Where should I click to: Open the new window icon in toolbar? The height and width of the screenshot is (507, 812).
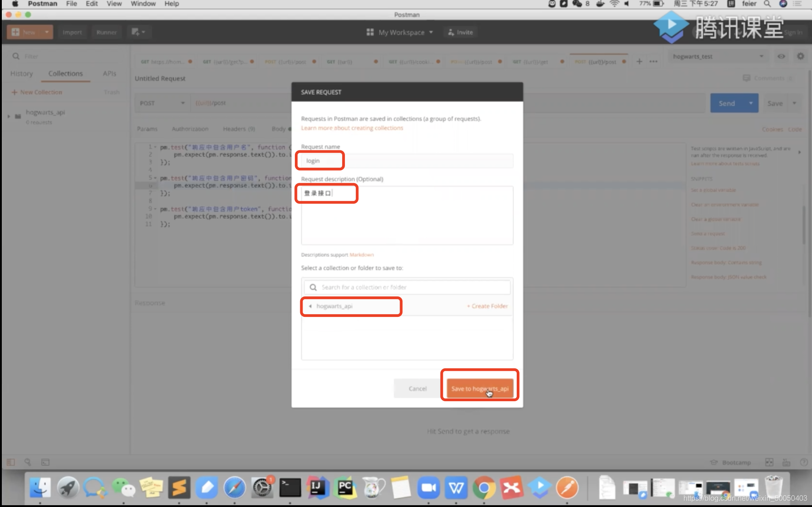coord(139,32)
